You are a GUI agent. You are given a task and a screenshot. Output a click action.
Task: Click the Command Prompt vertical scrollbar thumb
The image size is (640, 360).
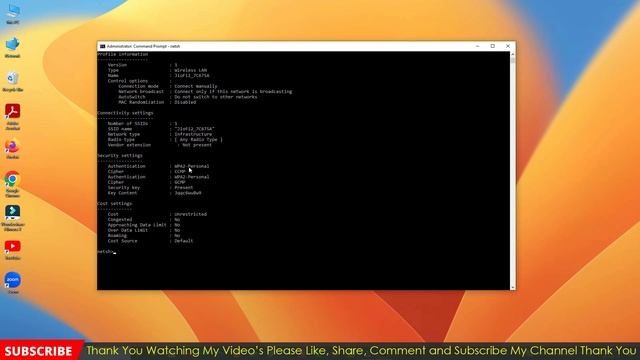pyautogui.click(x=513, y=60)
